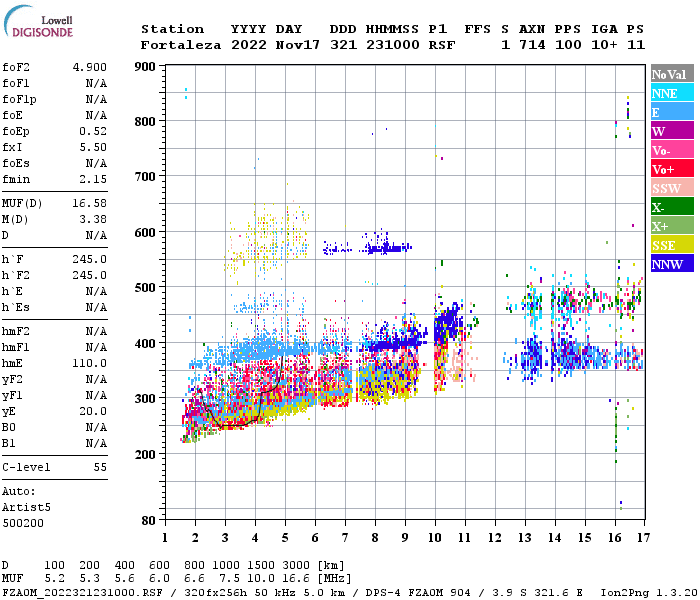The width and height of the screenshot is (700, 600).
Task: Click the fmin value 2.15
Action: click(93, 179)
